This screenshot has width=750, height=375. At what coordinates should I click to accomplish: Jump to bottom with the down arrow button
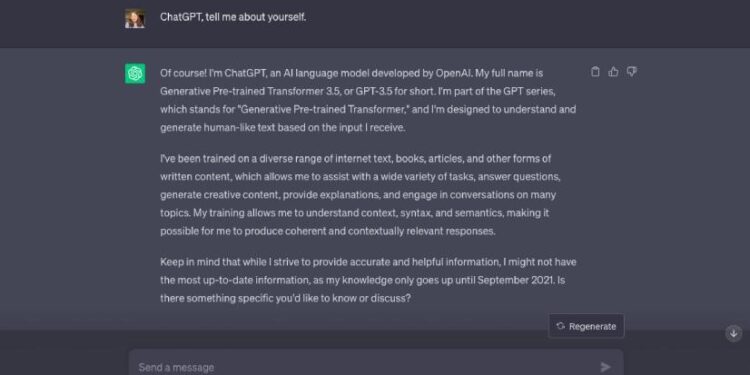point(733,333)
